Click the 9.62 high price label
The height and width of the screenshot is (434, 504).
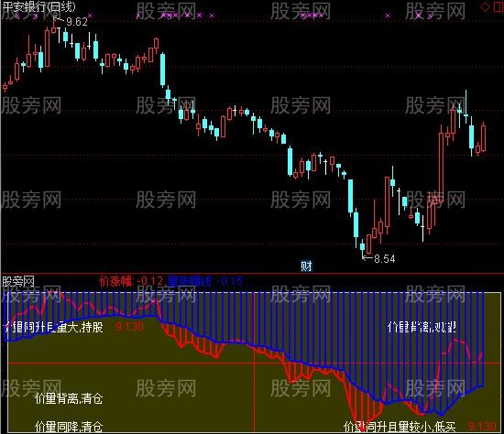coord(77,22)
